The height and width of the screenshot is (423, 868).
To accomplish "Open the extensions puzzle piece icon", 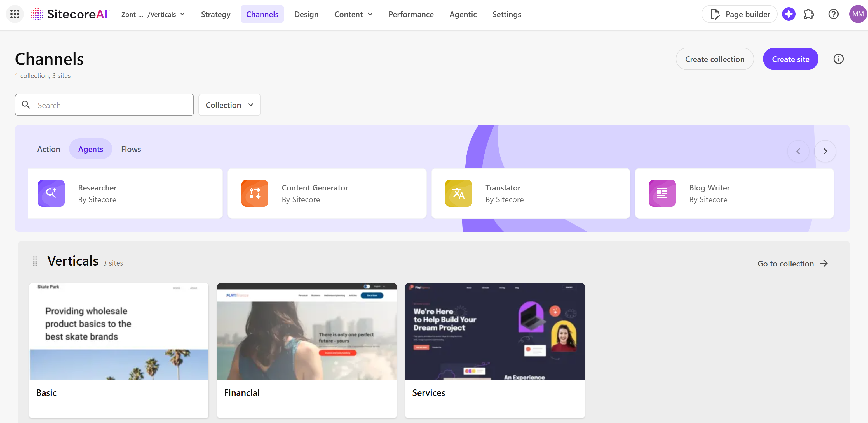I will click(x=809, y=14).
